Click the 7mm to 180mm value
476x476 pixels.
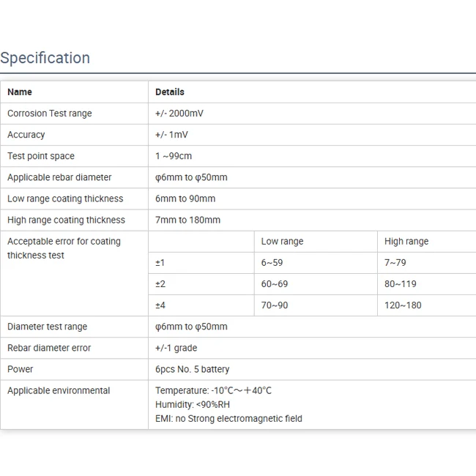187,220
